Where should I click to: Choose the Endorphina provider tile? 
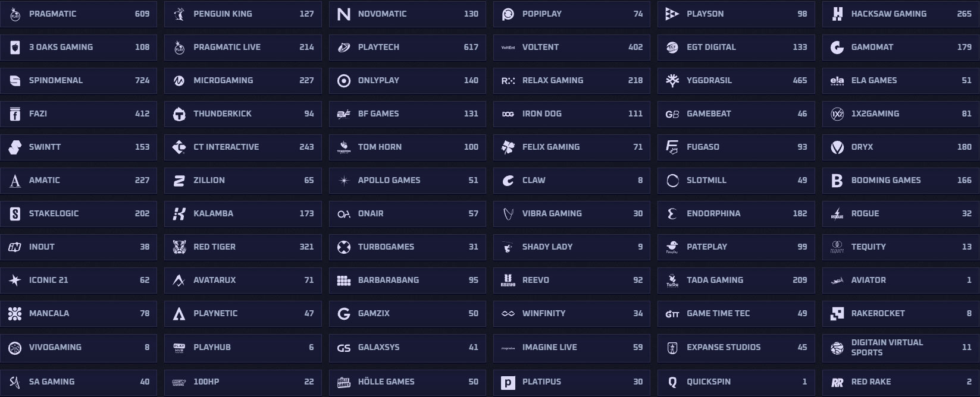click(736, 214)
